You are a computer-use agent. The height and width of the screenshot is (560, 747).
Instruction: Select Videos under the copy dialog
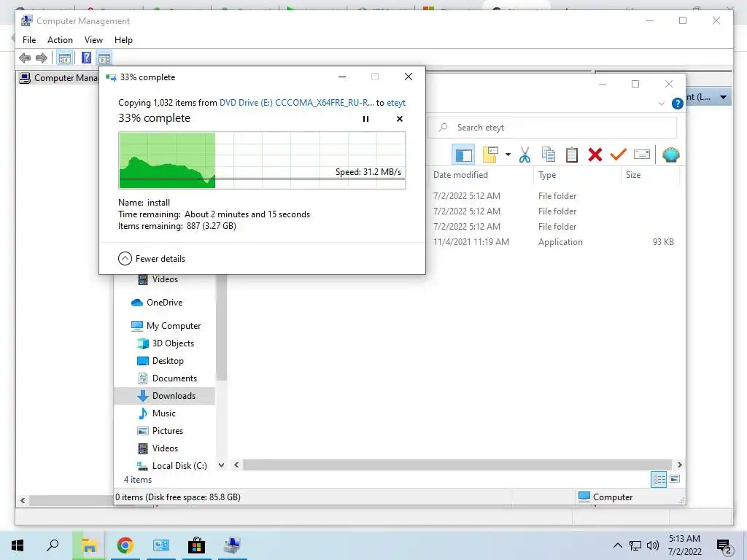(x=165, y=279)
